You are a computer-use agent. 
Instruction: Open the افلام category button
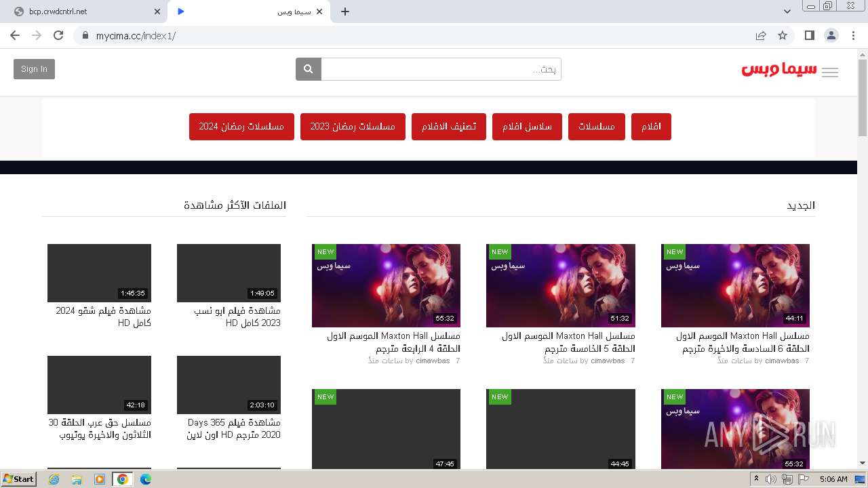pyautogui.click(x=651, y=127)
